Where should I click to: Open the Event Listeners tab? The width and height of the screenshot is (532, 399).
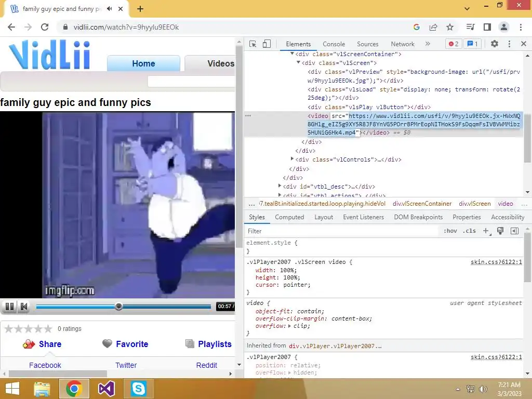[363, 217]
